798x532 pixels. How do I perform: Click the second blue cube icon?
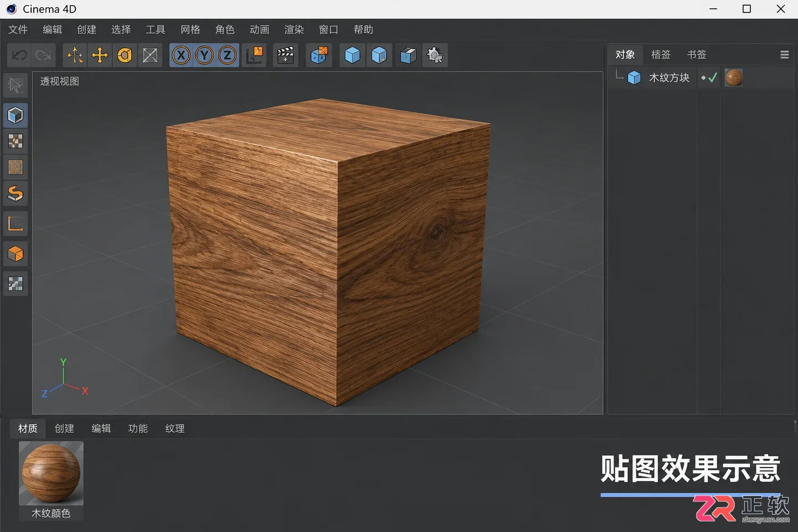(x=379, y=55)
